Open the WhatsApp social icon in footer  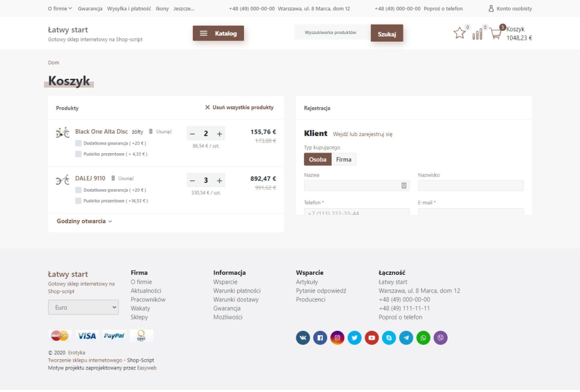click(423, 338)
